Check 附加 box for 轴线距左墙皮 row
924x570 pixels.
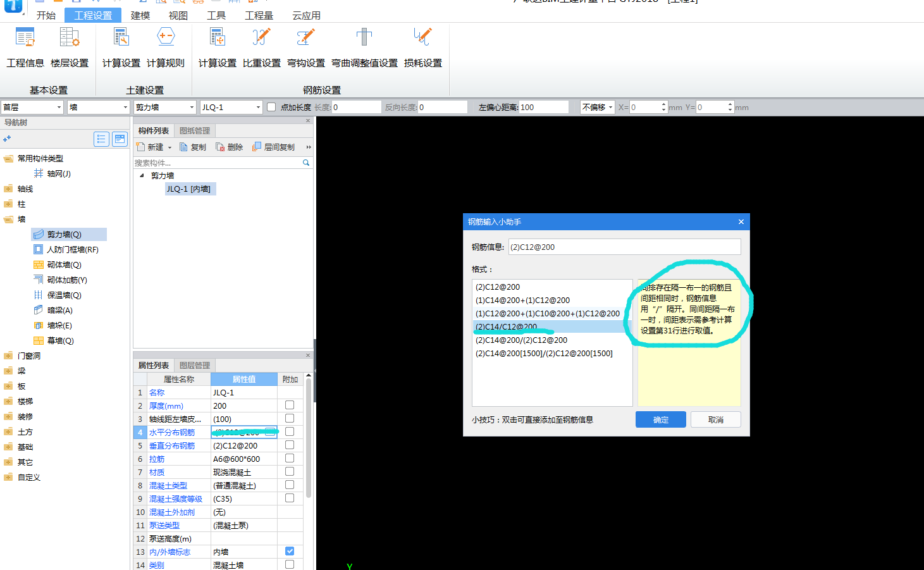tap(290, 418)
